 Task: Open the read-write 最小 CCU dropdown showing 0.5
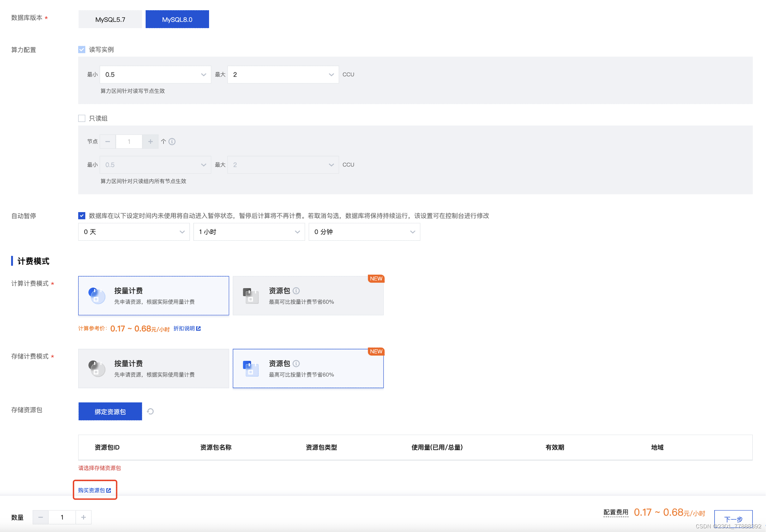[155, 75]
